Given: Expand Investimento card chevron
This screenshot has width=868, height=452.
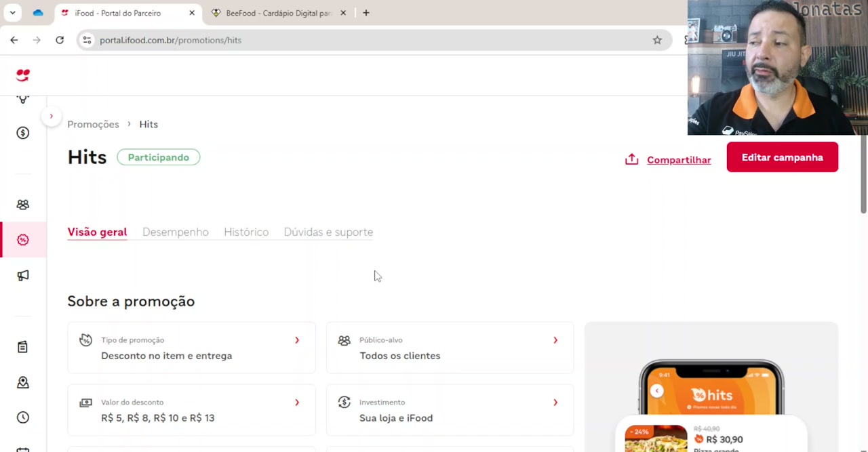Looking at the screenshot, I should [555, 403].
